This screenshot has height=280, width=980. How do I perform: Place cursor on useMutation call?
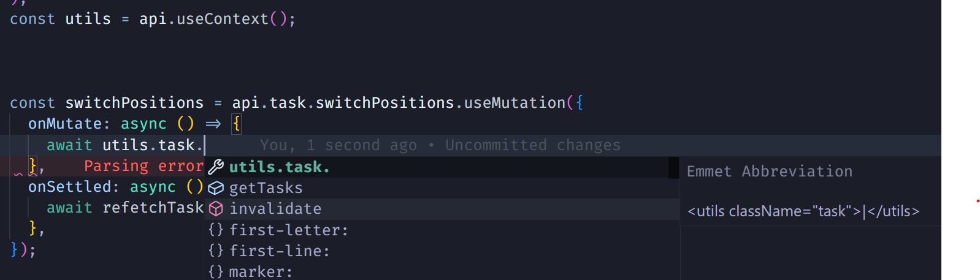tap(514, 103)
